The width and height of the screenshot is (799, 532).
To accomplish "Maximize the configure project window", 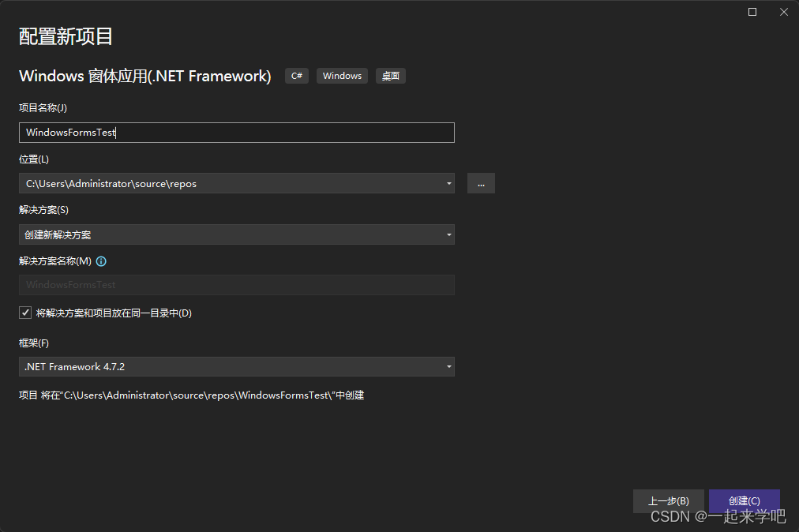I will coord(752,12).
